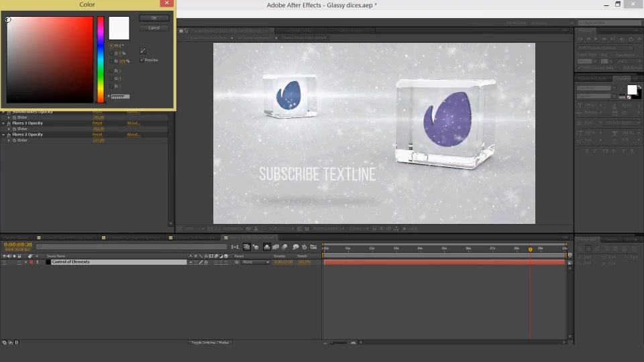Select the G green radio button

111,78
